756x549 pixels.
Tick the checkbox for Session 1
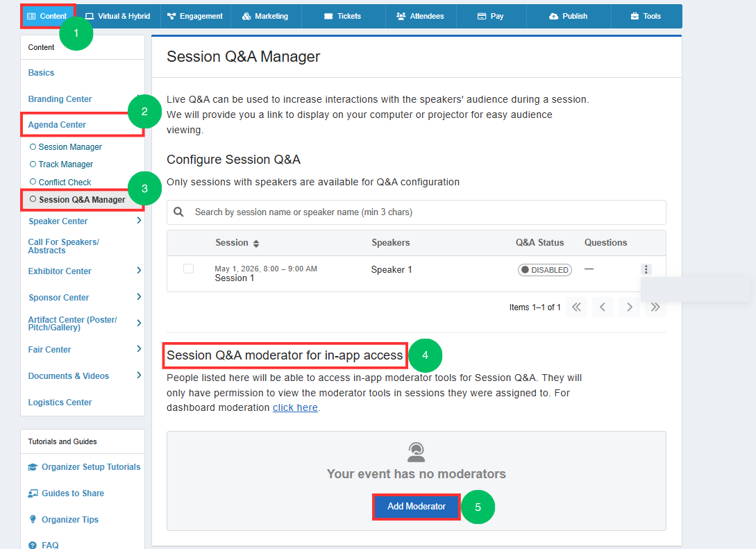coord(189,269)
